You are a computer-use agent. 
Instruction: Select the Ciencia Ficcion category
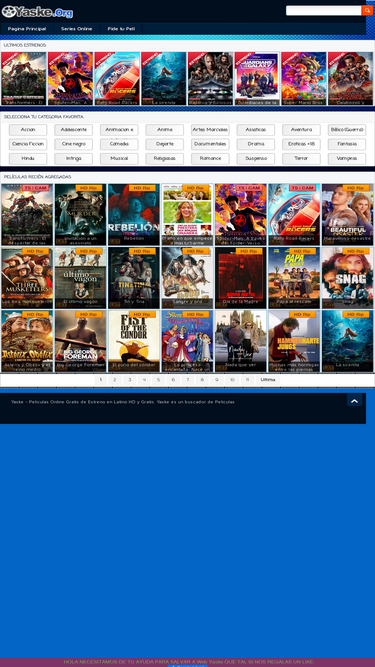(28, 144)
